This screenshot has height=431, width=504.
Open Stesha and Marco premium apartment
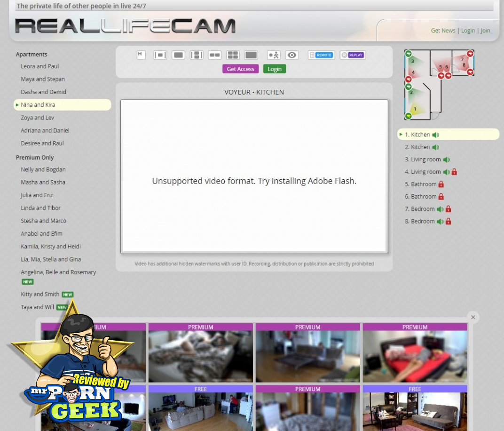pos(43,221)
